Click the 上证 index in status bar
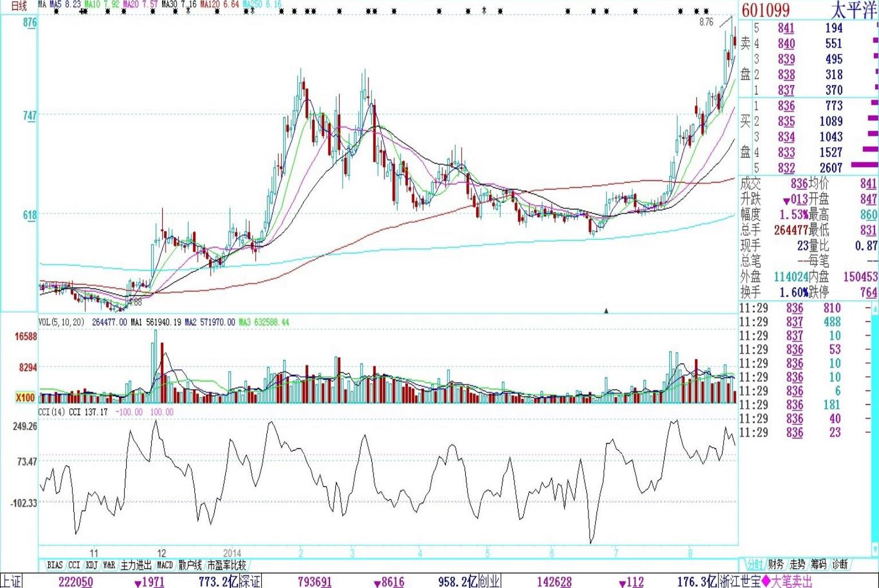This screenshot has width=879, height=588. [11, 581]
